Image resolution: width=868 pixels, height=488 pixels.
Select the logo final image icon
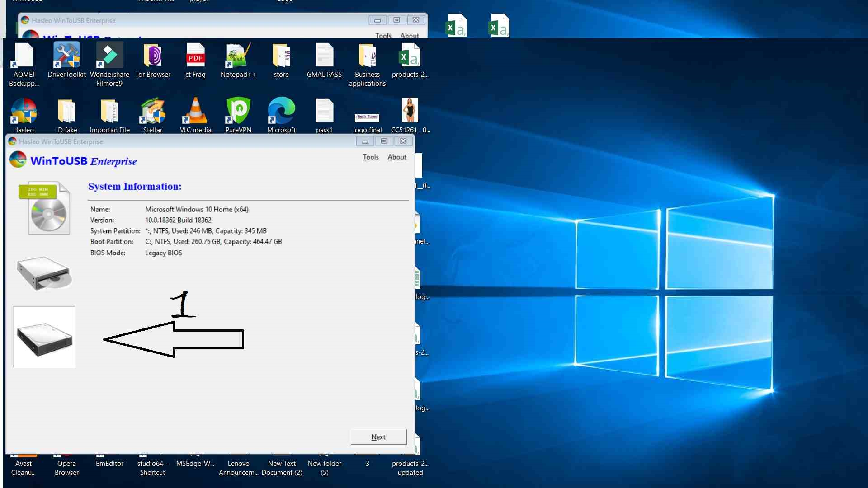tap(367, 122)
